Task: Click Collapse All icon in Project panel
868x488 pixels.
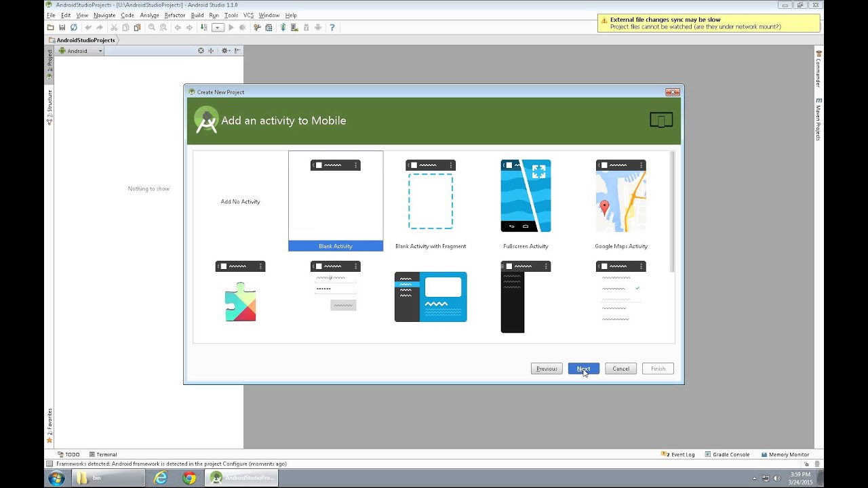Action: [x=211, y=51]
